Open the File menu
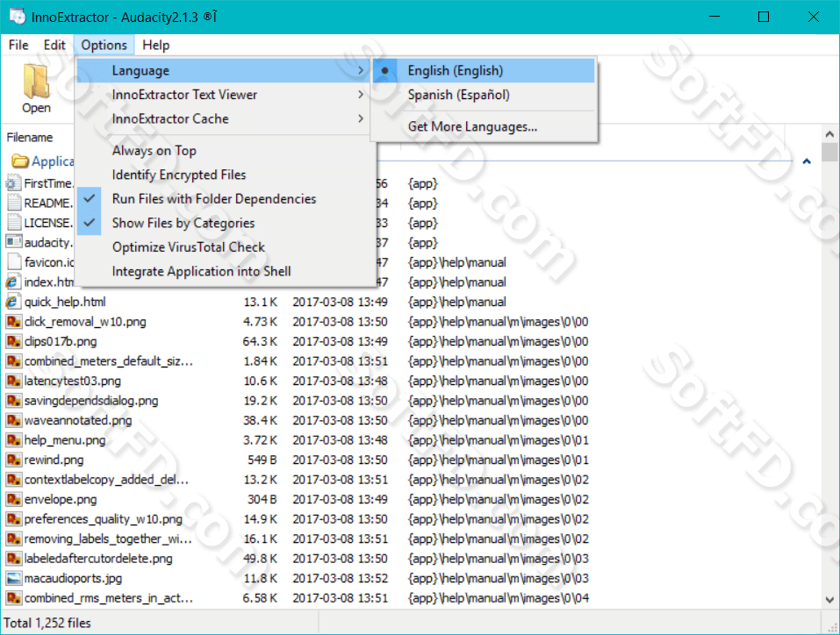Screen dimensions: 840x635 point(18,45)
